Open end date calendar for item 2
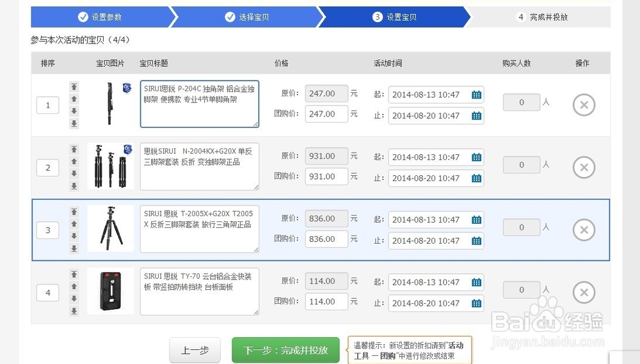The image size is (640, 364). (x=476, y=178)
